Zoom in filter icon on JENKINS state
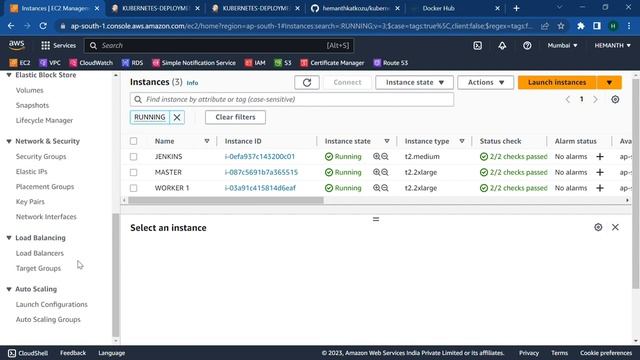 [376, 157]
